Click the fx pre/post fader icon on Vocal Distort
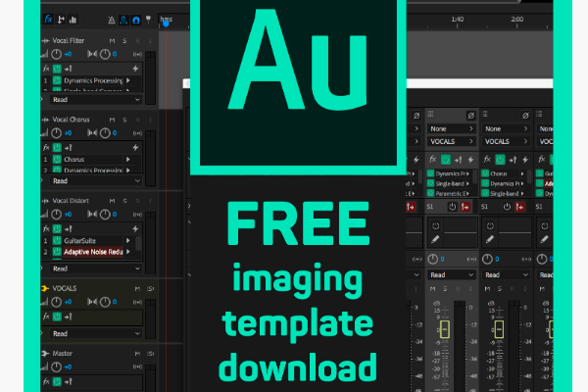 point(69,228)
